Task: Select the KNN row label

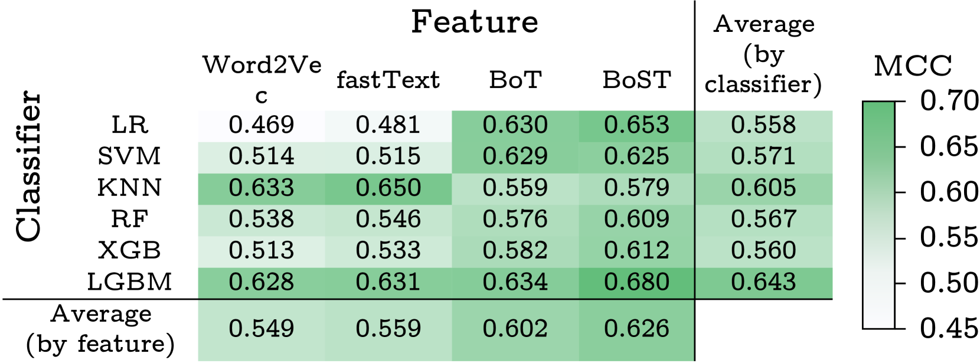Action: click(x=129, y=188)
